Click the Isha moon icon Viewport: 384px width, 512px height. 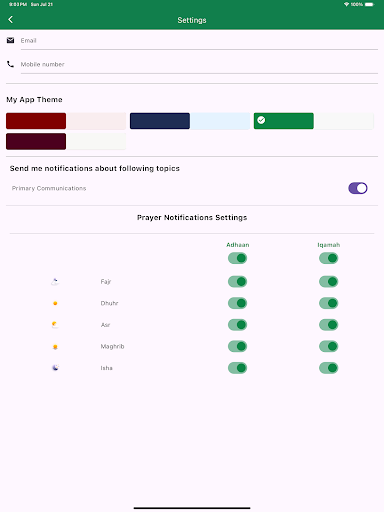click(55, 368)
